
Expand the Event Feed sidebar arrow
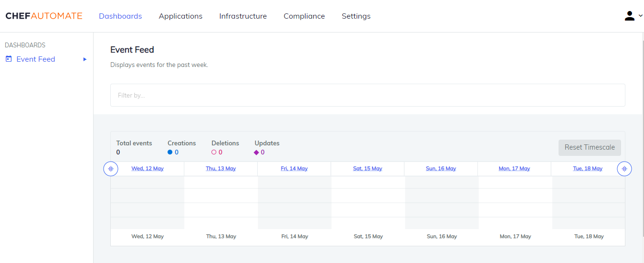pos(85,59)
